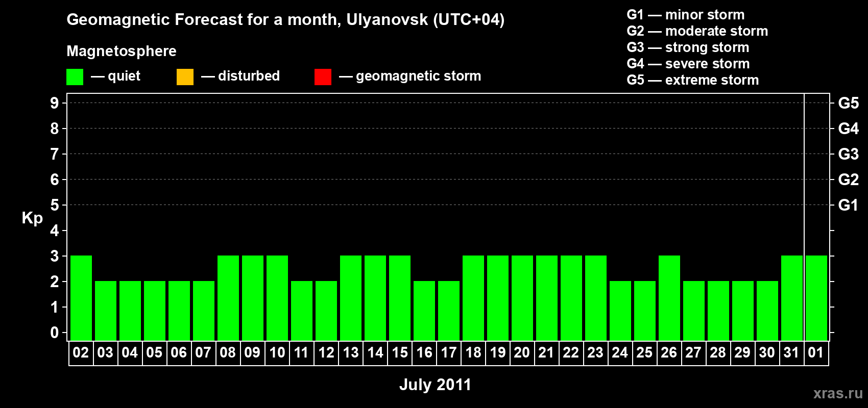Click date label 03 on the axis
Viewport: 868px width, 408px height.
pos(105,352)
